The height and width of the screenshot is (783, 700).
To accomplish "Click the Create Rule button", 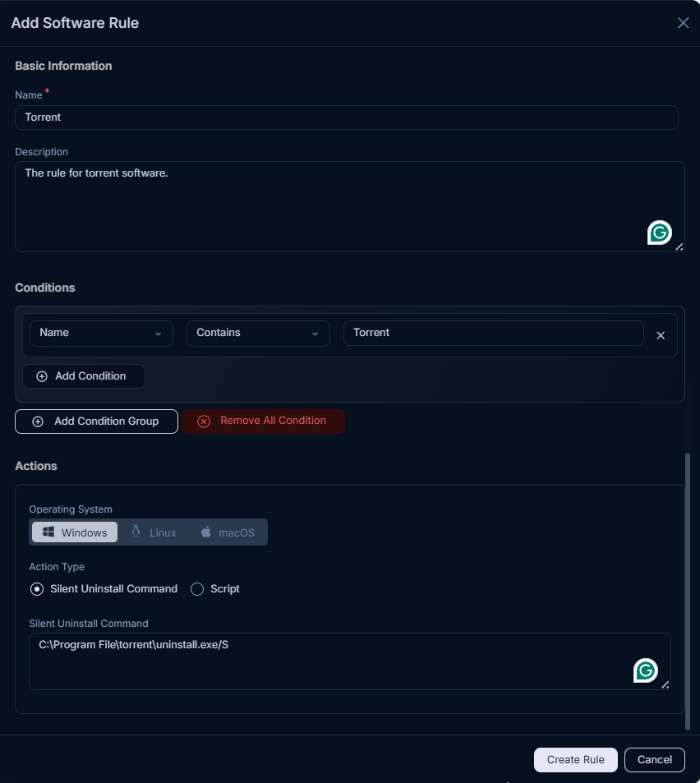I will (576, 760).
